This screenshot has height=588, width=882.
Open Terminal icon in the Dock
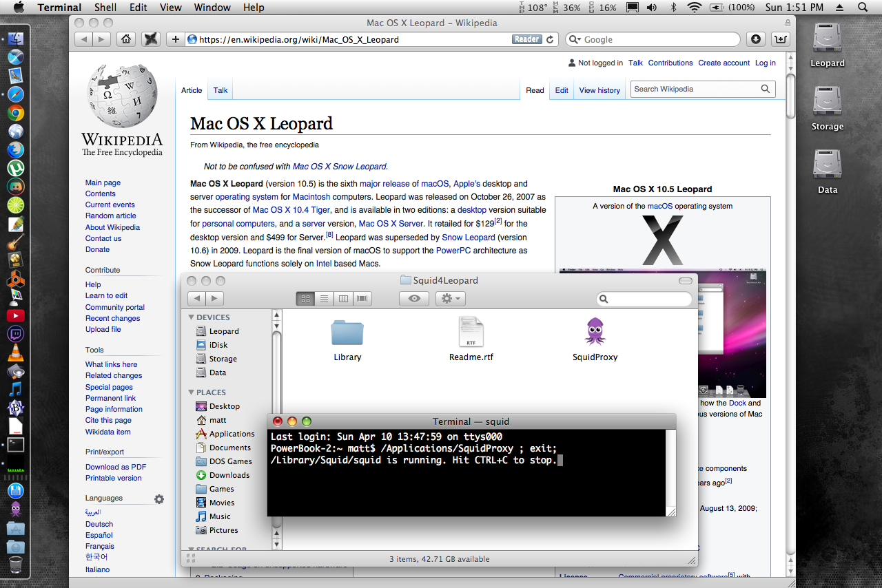tap(16, 445)
